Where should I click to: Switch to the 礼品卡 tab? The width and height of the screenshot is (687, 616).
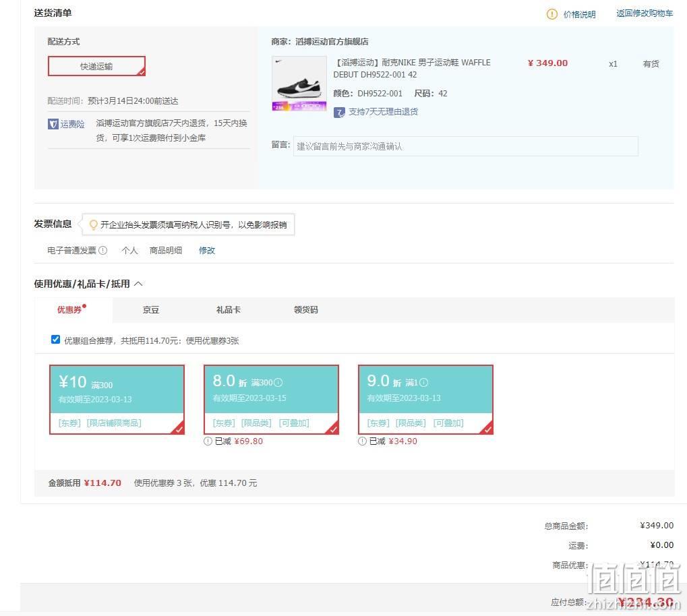tap(229, 310)
